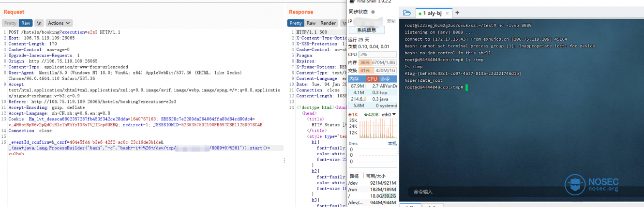This screenshot has width=644, height=207.
Task: Open folder icon in FinalShell tab bar
Action: click(407, 13)
